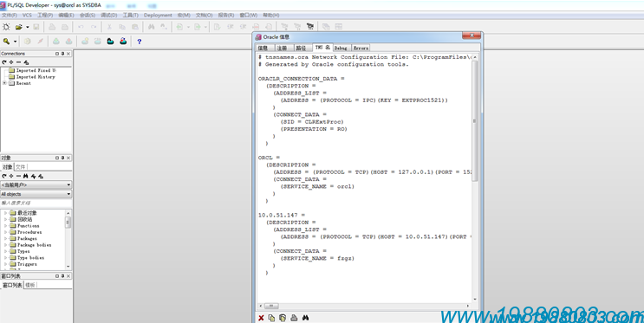The height and width of the screenshot is (323, 644).
Task: Open the VCS menu
Action: [27, 16]
